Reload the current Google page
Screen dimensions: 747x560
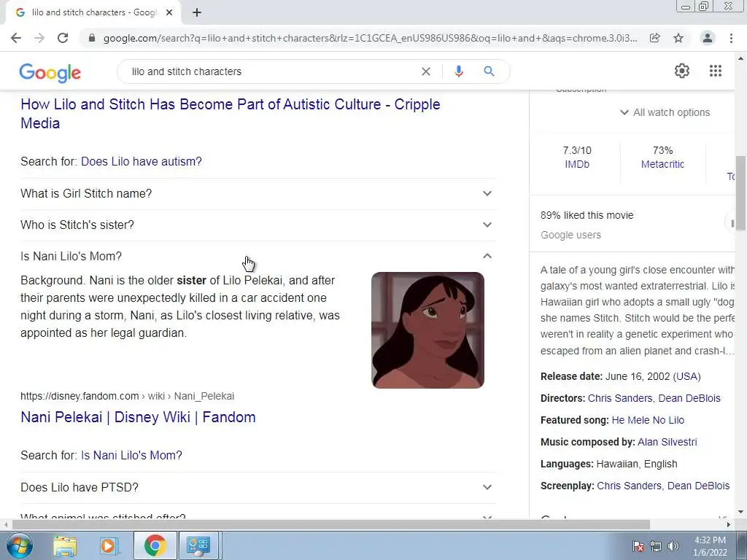click(63, 38)
